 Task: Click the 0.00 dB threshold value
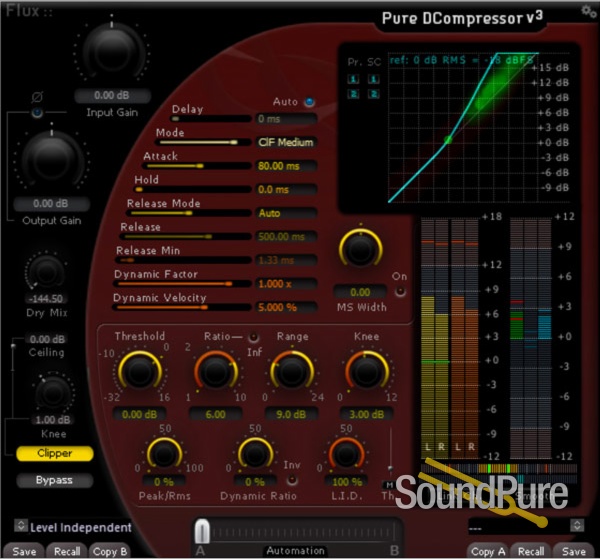click(x=139, y=414)
